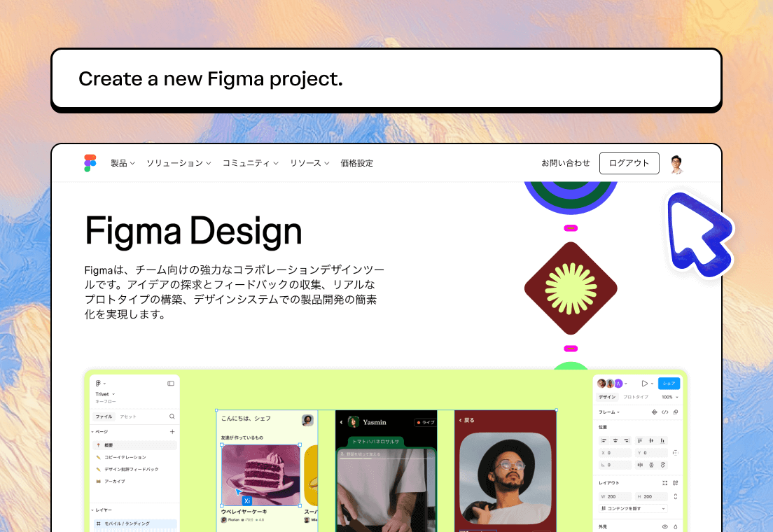The image size is (773, 532).
Task: Click the W width input field
Action: click(x=615, y=496)
